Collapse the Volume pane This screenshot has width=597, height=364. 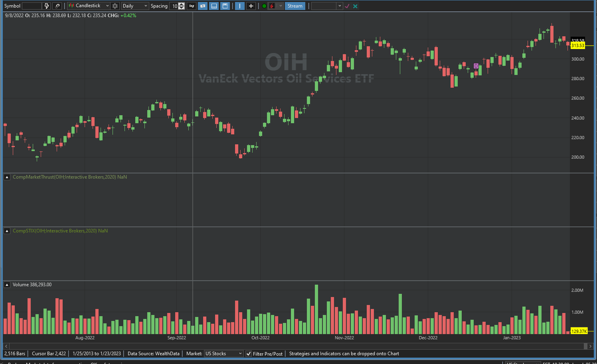tap(7, 285)
